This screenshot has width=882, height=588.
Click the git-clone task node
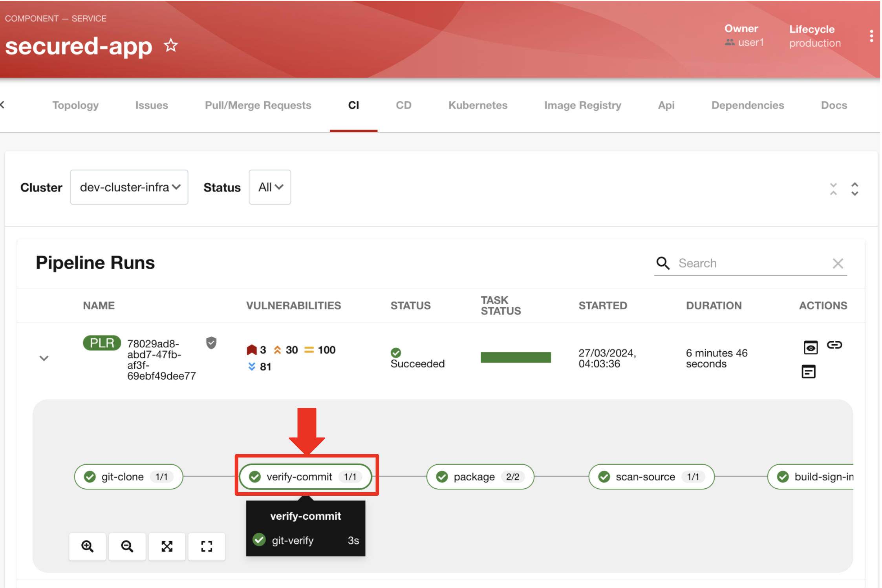click(x=128, y=477)
